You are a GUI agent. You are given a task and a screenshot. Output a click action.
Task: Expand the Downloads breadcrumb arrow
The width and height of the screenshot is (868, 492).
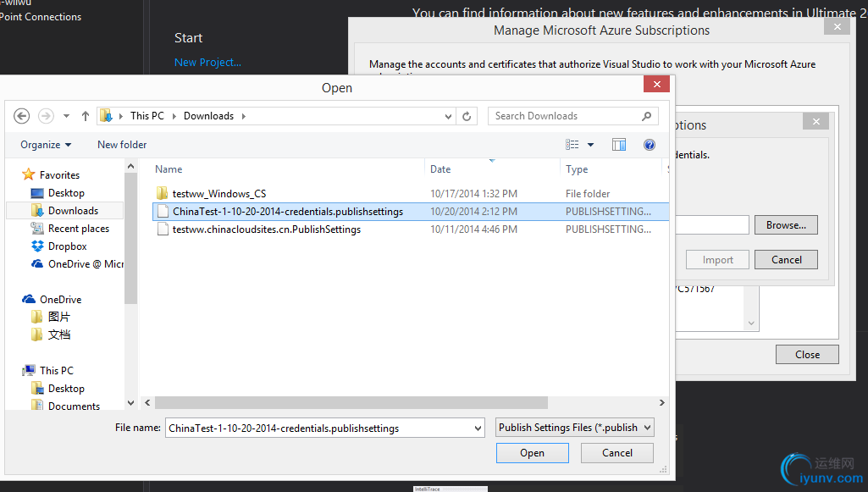click(x=244, y=116)
